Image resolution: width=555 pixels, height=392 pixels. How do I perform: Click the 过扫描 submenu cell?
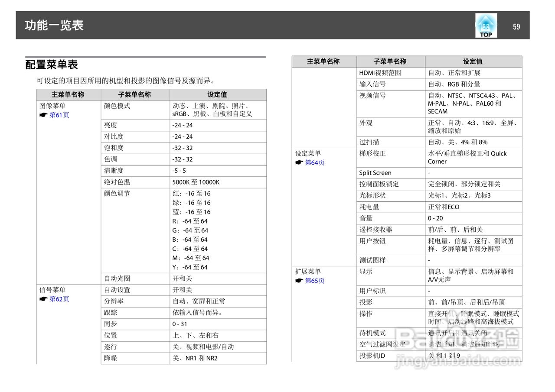tap(391, 142)
